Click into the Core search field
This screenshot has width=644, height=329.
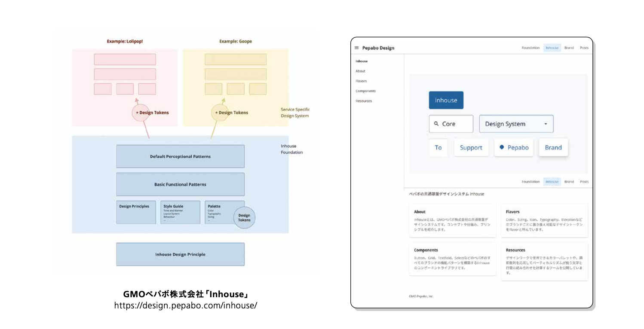coord(451,124)
